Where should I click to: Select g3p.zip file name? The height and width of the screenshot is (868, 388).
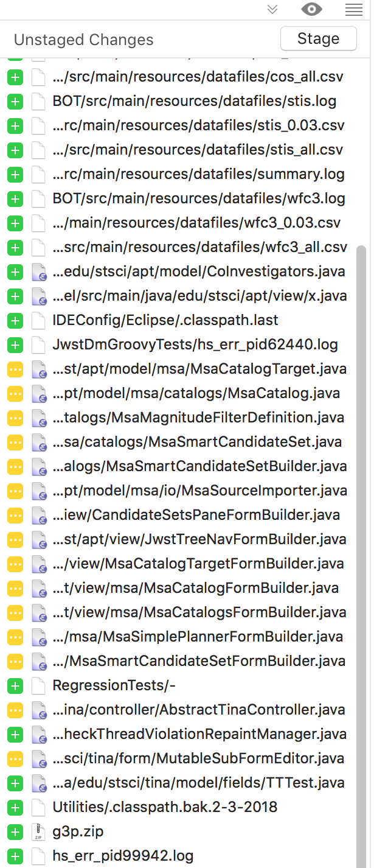coord(78,832)
